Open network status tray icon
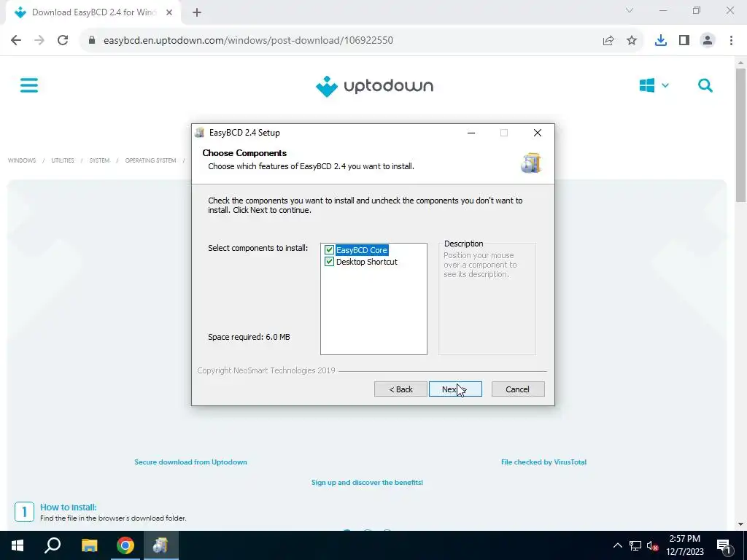Screen dimensions: 747x560 coord(635,545)
